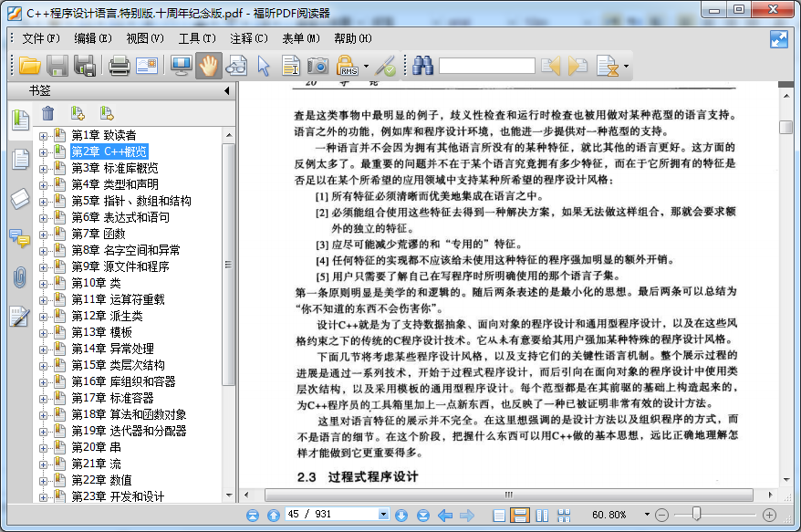801x532 pixels.
Task: Expand the 第20章 串 bookmark
Action: pos(44,448)
